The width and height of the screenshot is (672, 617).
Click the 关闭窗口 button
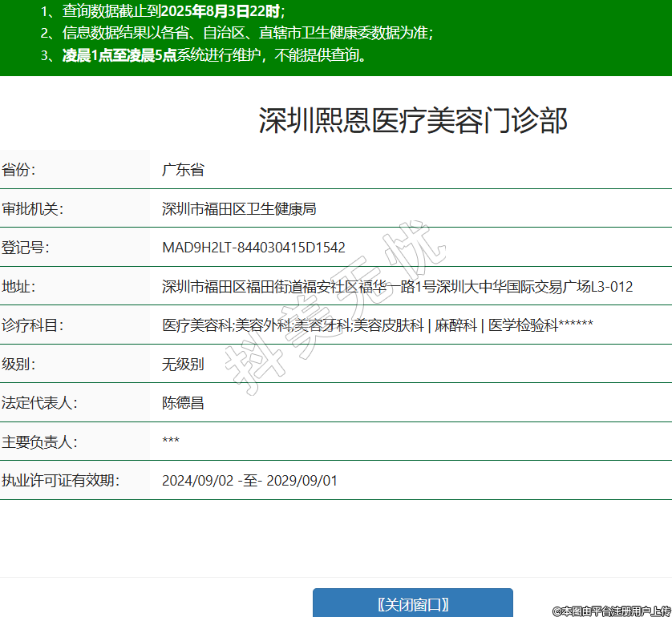coord(412,604)
